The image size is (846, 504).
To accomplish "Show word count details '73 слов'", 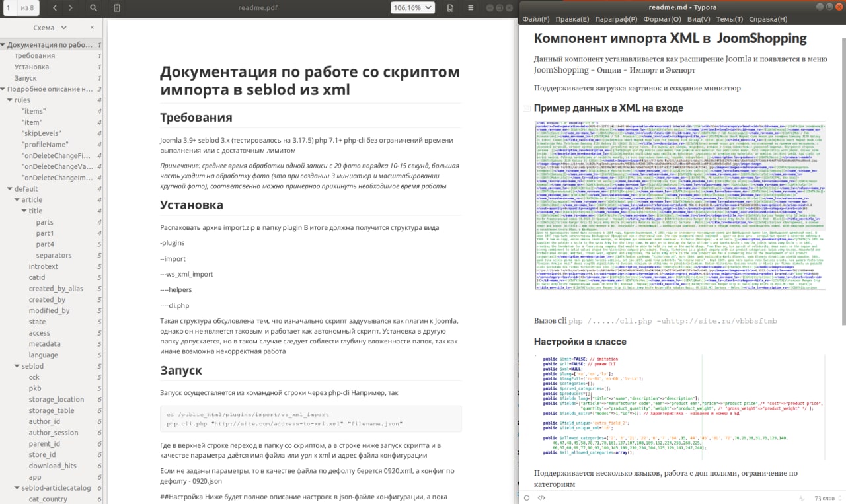I will (x=826, y=497).
